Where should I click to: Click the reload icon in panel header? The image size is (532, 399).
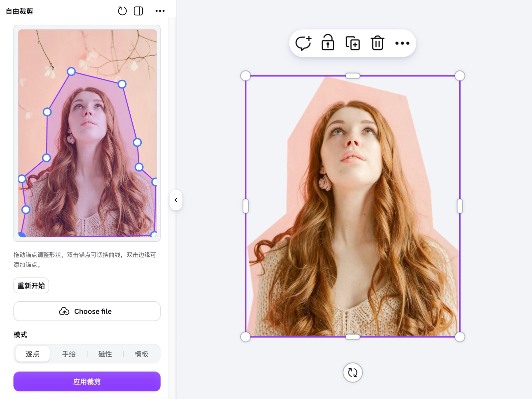[x=122, y=11]
